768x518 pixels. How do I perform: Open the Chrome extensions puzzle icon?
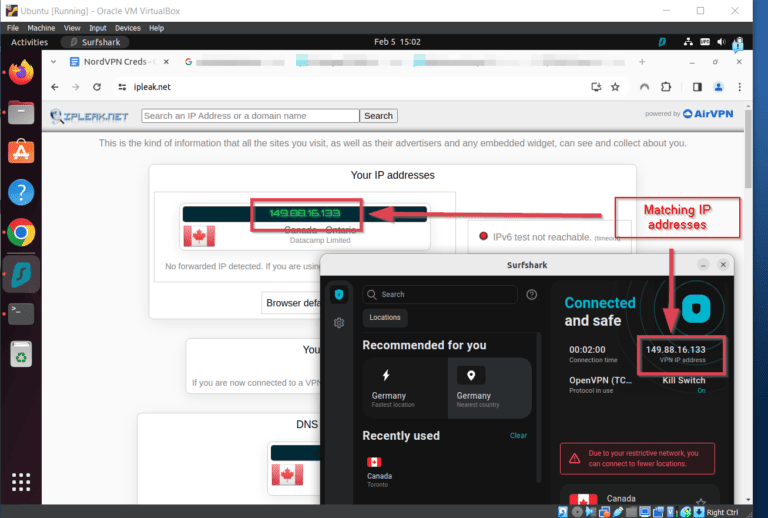pos(666,87)
